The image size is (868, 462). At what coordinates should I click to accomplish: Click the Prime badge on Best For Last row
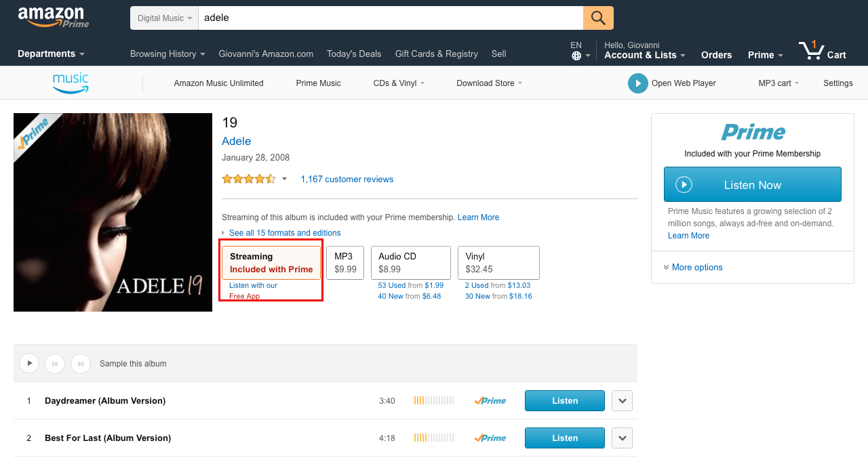[x=490, y=438]
